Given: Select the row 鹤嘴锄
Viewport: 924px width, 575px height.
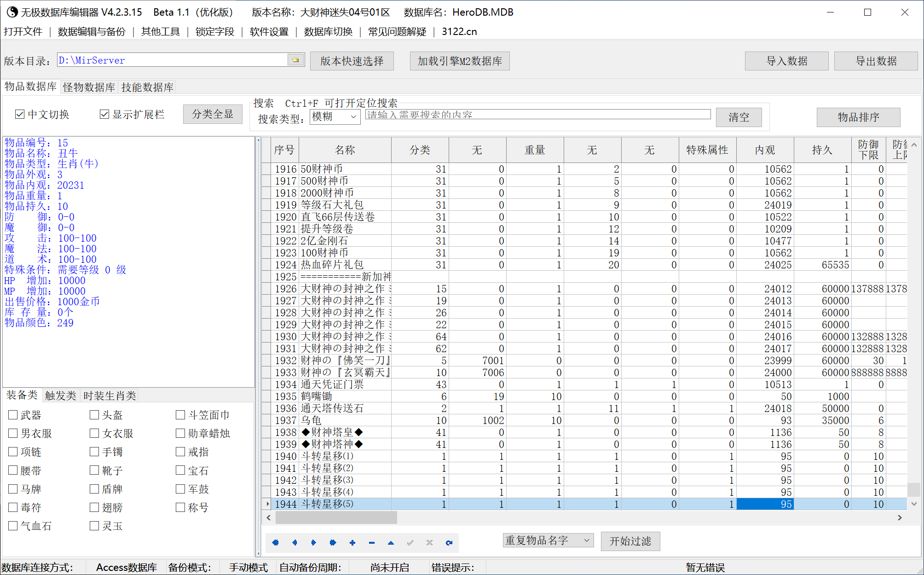Looking at the screenshot, I should (x=584, y=396).
